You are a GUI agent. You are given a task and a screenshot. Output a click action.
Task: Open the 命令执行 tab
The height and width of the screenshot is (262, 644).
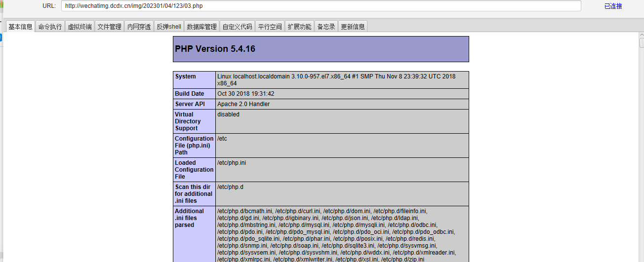(x=50, y=27)
